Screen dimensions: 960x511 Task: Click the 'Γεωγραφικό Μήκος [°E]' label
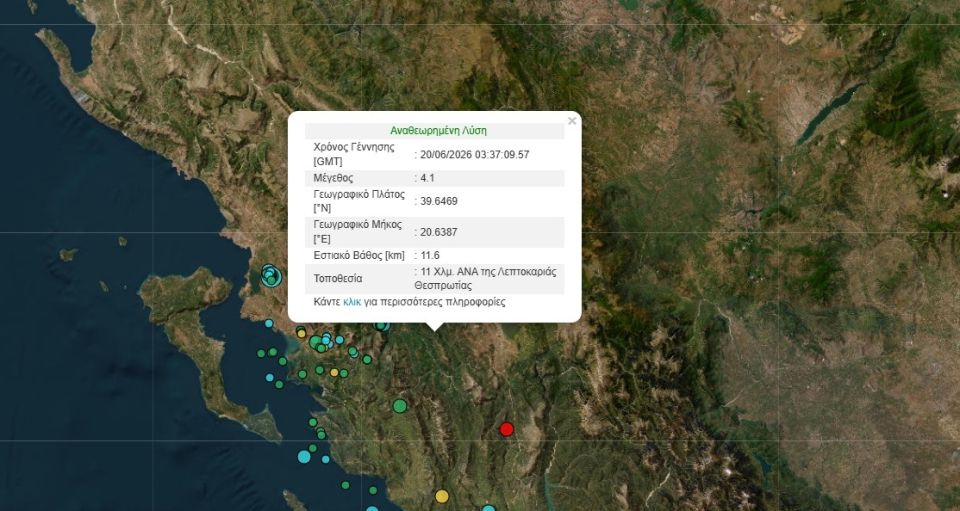(x=358, y=232)
